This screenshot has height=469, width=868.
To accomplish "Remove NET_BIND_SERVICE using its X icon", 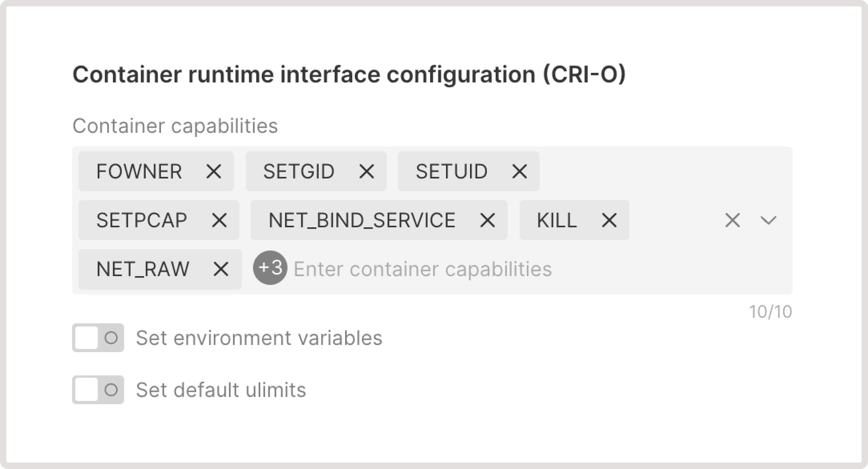I will tap(488, 220).
